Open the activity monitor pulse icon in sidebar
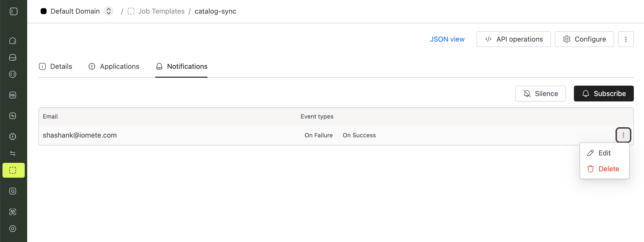Viewport: 644px width, 242px height. 13,116
